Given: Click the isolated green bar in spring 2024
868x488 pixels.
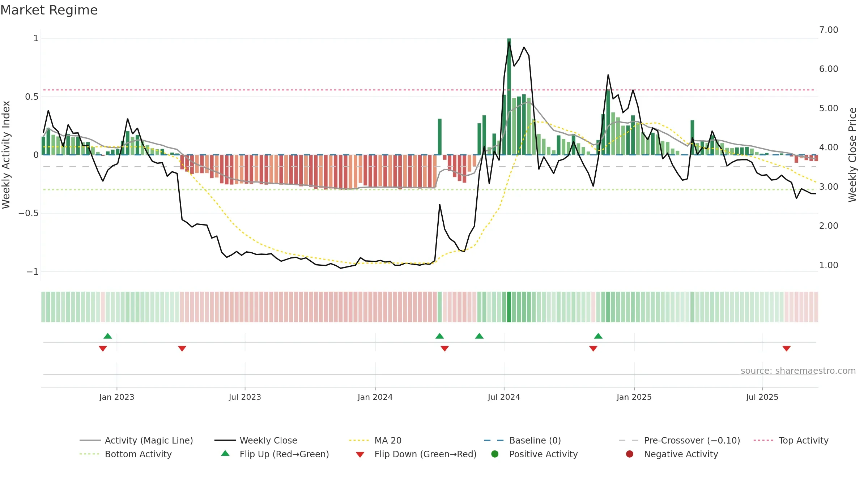Looking at the screenshot, I should click(x=440, y=137).
